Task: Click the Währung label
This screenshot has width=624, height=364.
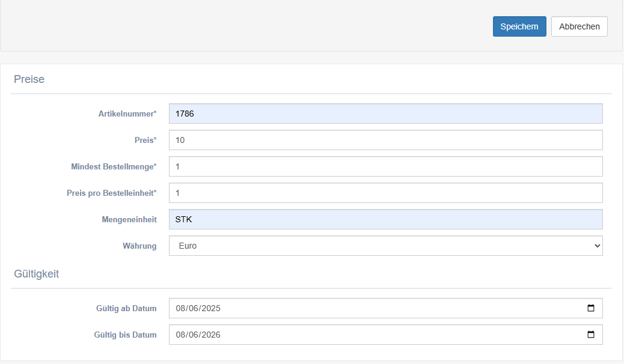Action: click(x=139, y=246)
